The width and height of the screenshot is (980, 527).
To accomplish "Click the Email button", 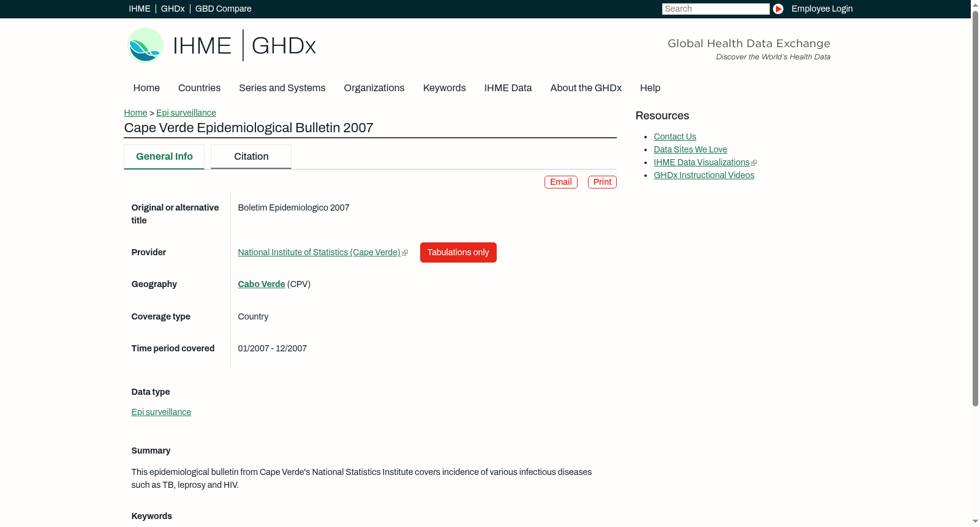I will point(561,182).
